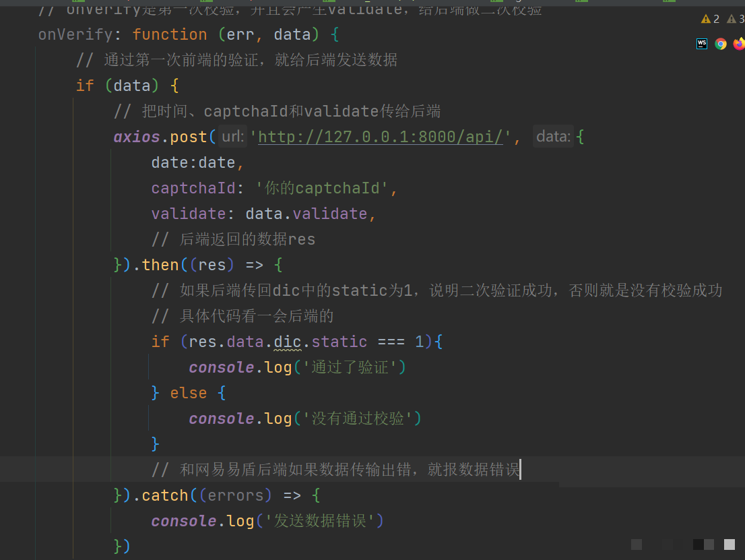Image resolution: width=745 pixels, height=560 pixels.
Task: Place cursor on the 'function' keyword
Action: 170,34
